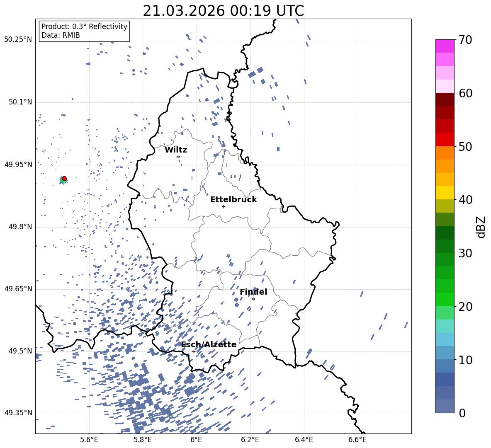Click the 50.1°N latitude label
Image resolution: width=491 pixels, height=448 pixels.
pyautogui.click(x=20, y=102)
